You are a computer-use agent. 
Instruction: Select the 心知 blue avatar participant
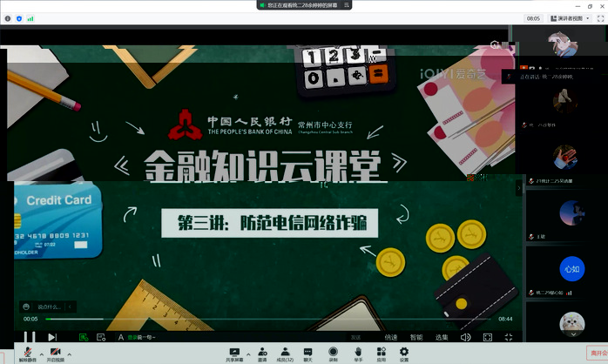[x=572, y=268]
